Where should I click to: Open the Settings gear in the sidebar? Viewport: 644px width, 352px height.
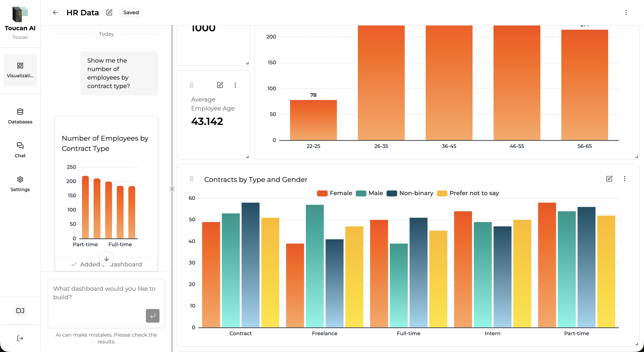(x=20, y=179)
